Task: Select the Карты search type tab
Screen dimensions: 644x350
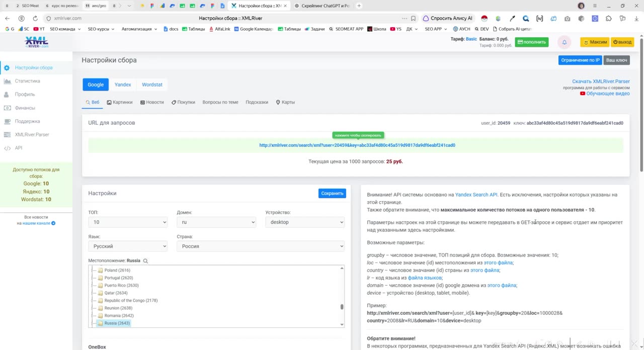Action: pos(285,102)
